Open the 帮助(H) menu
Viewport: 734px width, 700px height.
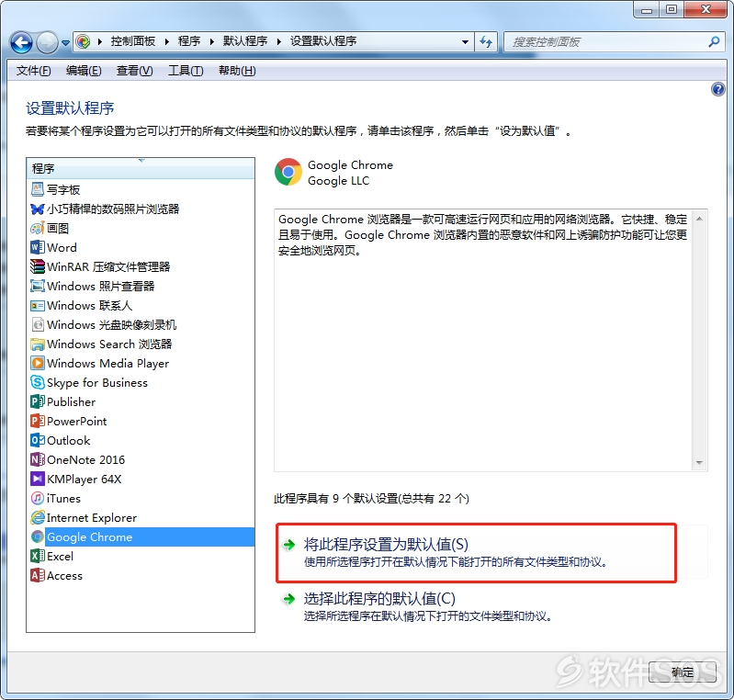(237, 70)
